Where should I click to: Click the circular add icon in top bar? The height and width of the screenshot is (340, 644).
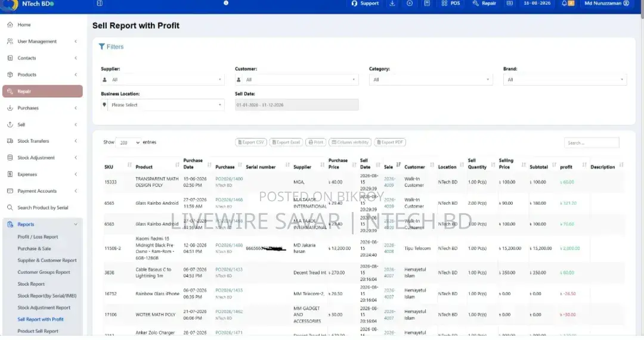tap(410, 4)
